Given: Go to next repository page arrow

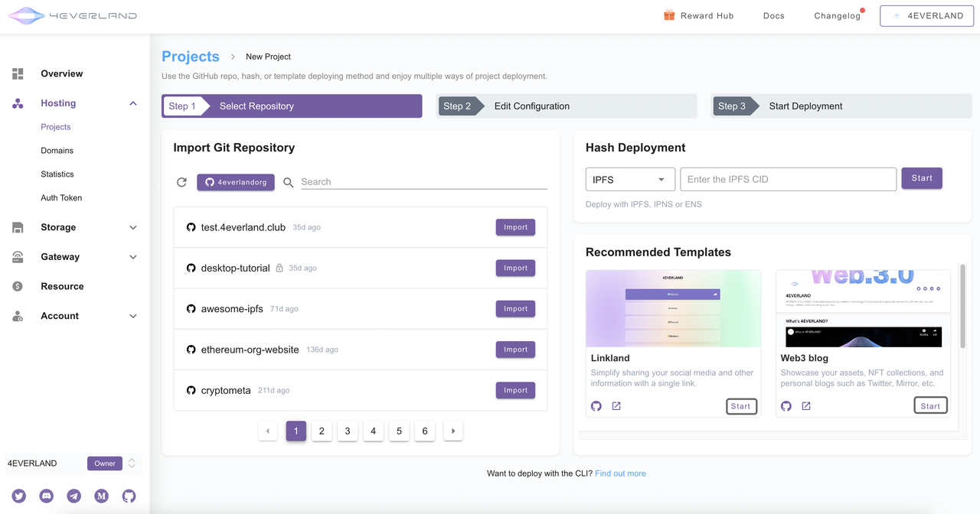Looking at the screenshot, I should (453, 431).
